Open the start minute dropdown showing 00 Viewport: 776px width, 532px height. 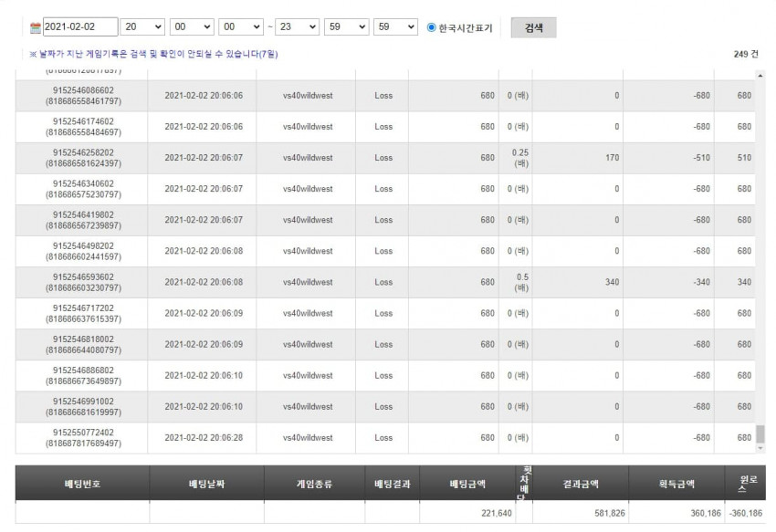click(x=192, y=26)
